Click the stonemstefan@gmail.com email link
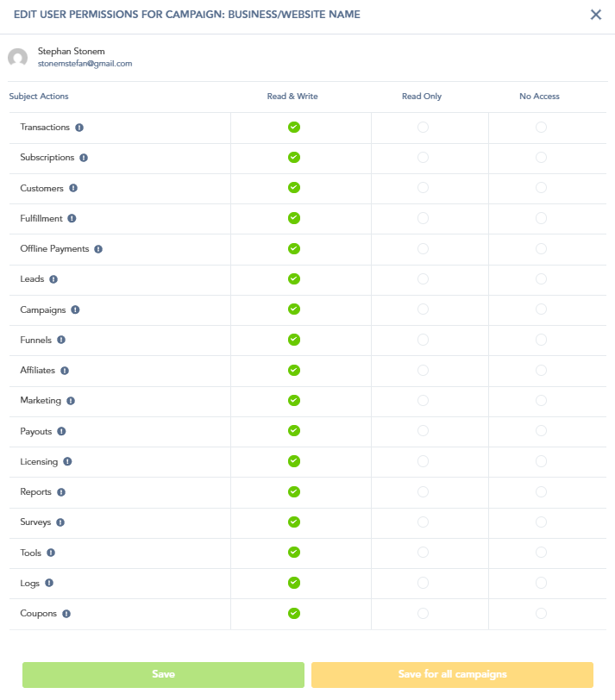The image size is (615, 700). click(x=85, y=64)
